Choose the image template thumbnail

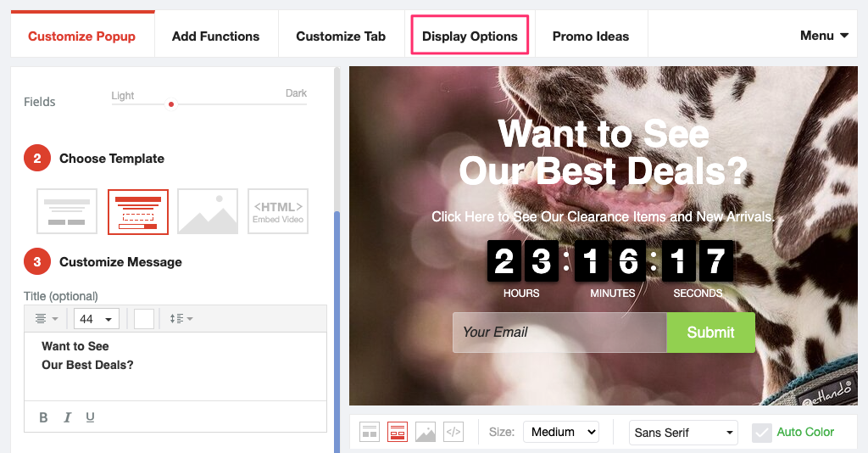pyautogui.click(x=208, y=211)
